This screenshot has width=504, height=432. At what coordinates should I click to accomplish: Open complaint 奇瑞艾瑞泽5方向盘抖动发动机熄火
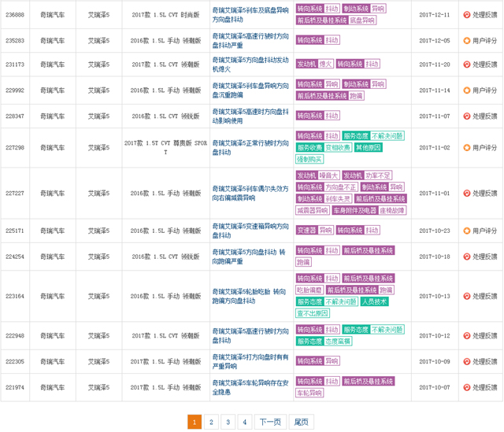coord(250,65)
